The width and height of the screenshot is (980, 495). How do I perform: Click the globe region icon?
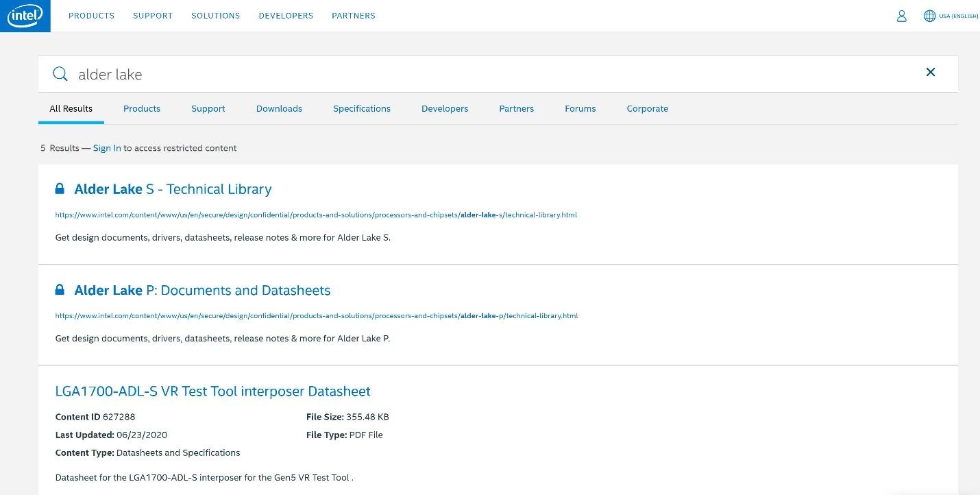click(x=929, y=16)
